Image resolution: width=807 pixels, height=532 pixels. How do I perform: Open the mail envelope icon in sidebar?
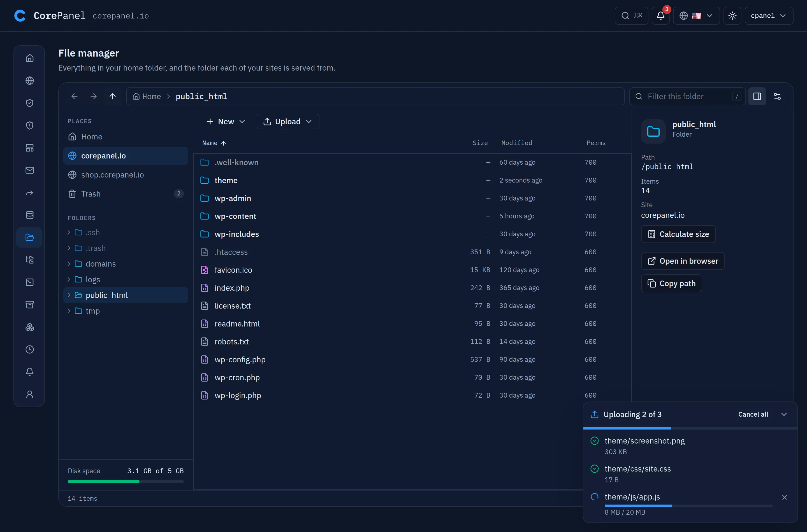click(x=29, y=170)
